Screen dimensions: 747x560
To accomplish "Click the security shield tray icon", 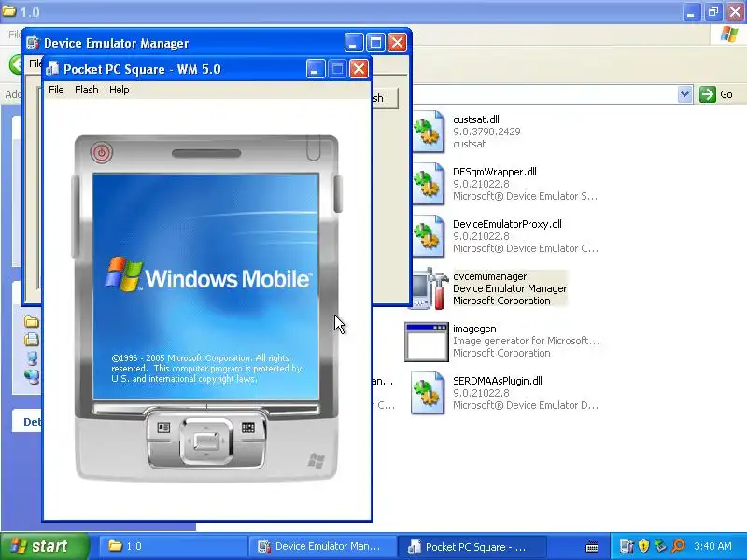I will click(643, 546).
